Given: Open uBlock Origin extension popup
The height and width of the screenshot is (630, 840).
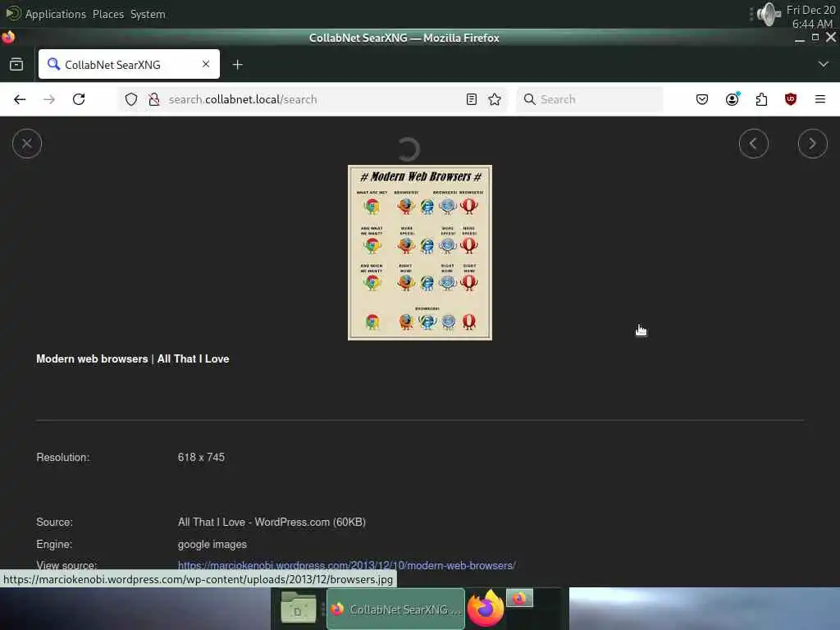Looking at the screenshot, I should click(791, 99).
